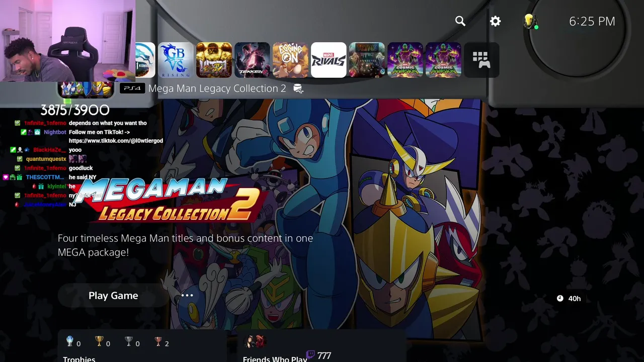Open the user profile avatar

pos(529,21)
